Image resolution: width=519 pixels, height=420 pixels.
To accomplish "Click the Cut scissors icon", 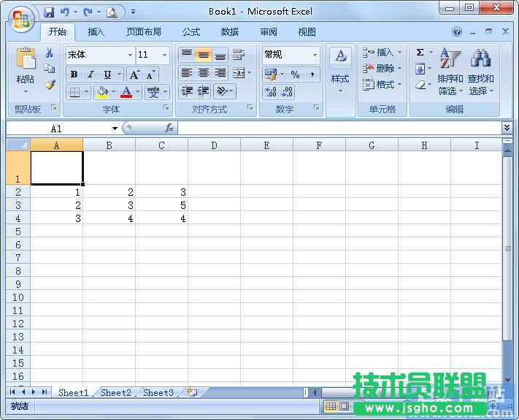I will [49, 53].
